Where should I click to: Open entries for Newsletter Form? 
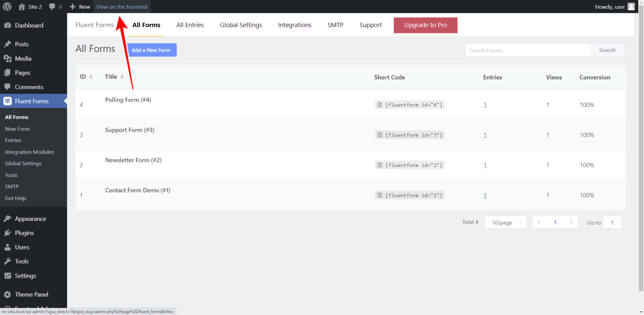485,165
